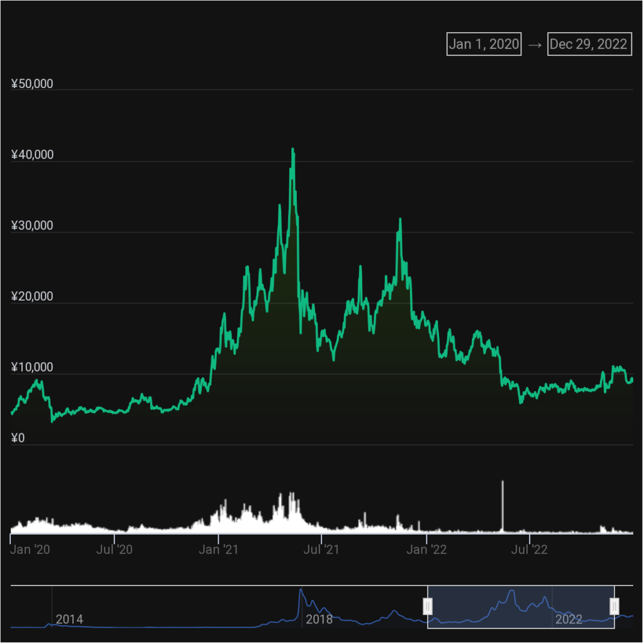Click the Jan '20 axis label
The image size is (644, 644).
[30, 550]
